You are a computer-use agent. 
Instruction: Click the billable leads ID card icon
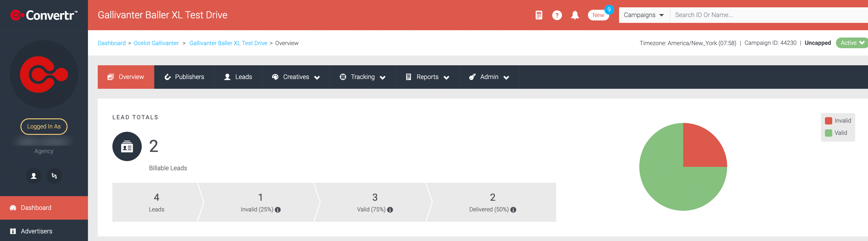(127, 146)
